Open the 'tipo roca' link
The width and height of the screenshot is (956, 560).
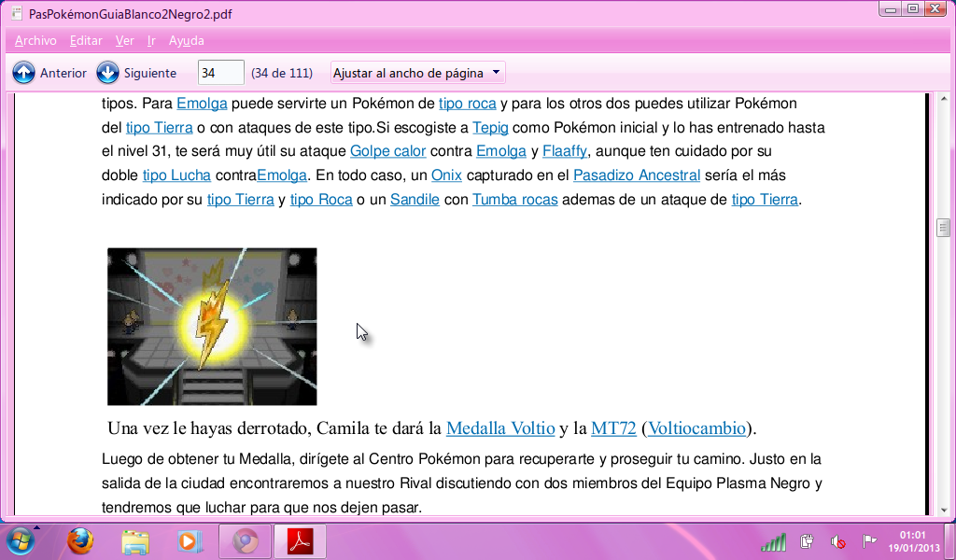coord(468,104)
